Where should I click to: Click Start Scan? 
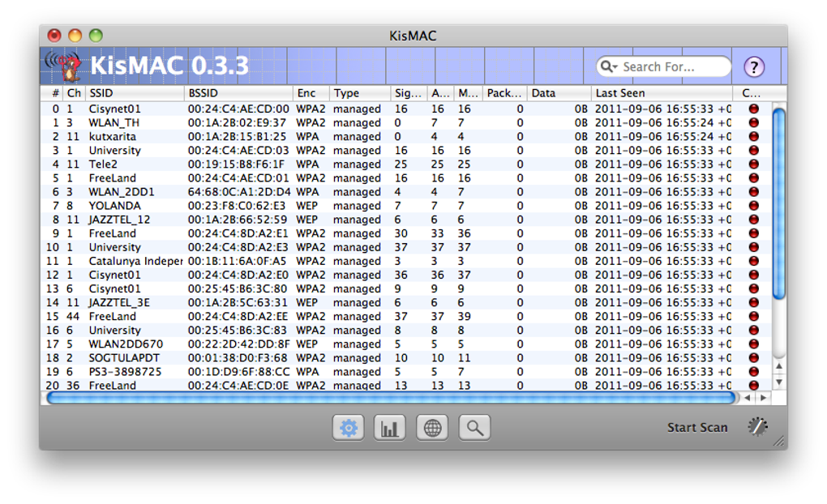coord(697,428)
